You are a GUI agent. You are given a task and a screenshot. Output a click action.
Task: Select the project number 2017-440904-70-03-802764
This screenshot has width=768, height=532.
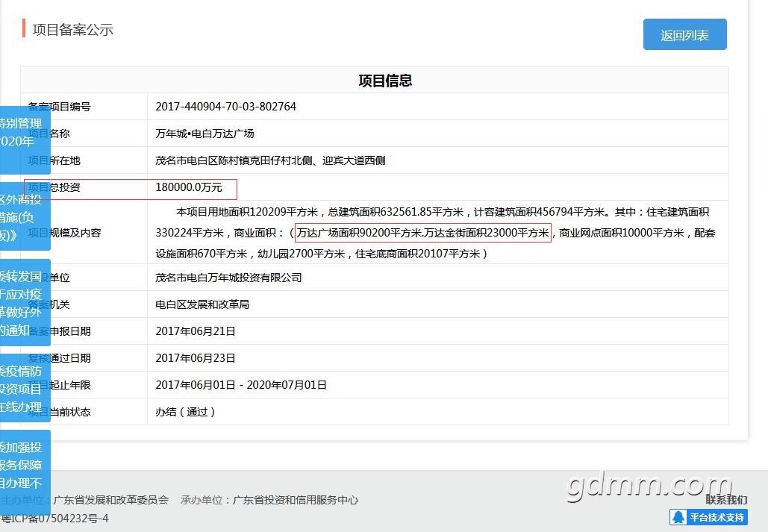[x=226, y=106]
